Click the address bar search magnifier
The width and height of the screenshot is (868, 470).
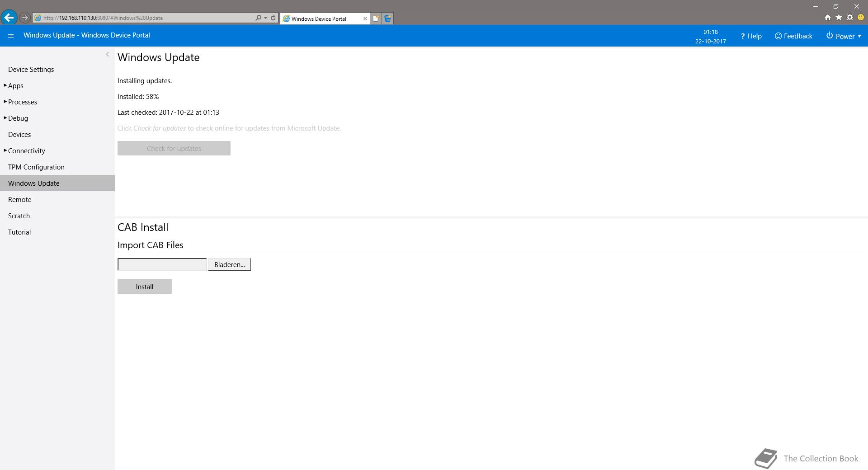258,18
